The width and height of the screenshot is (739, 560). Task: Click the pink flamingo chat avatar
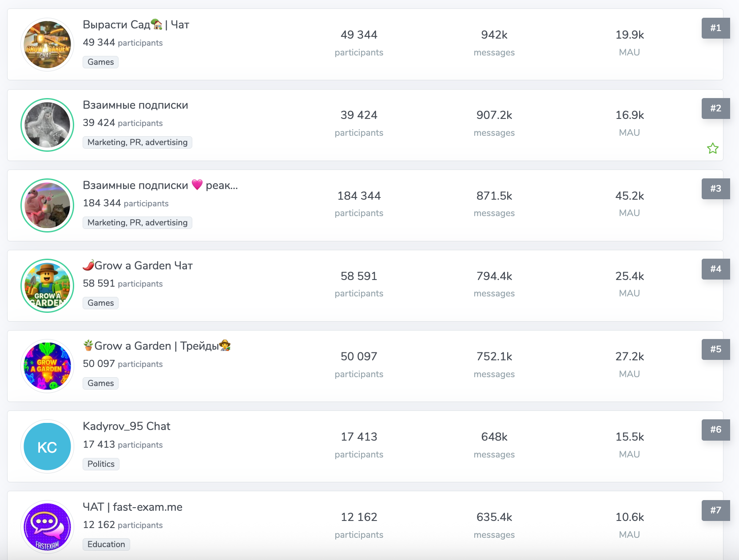pos(47,205)
